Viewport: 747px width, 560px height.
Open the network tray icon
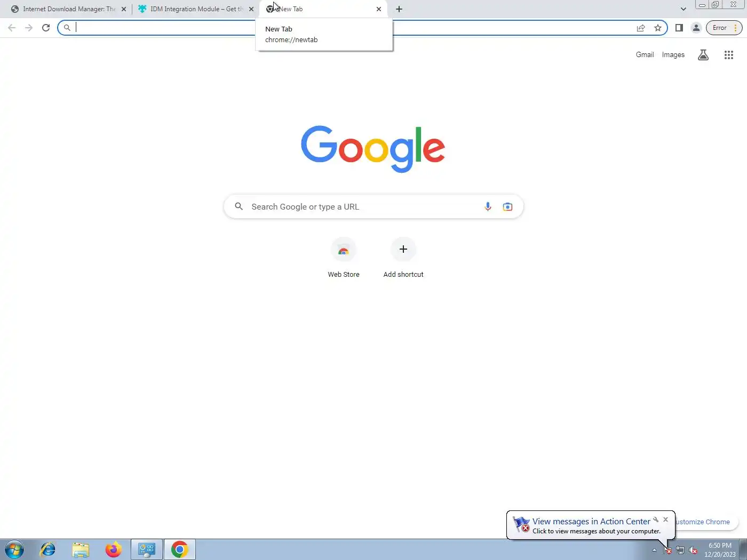(680, 550)
